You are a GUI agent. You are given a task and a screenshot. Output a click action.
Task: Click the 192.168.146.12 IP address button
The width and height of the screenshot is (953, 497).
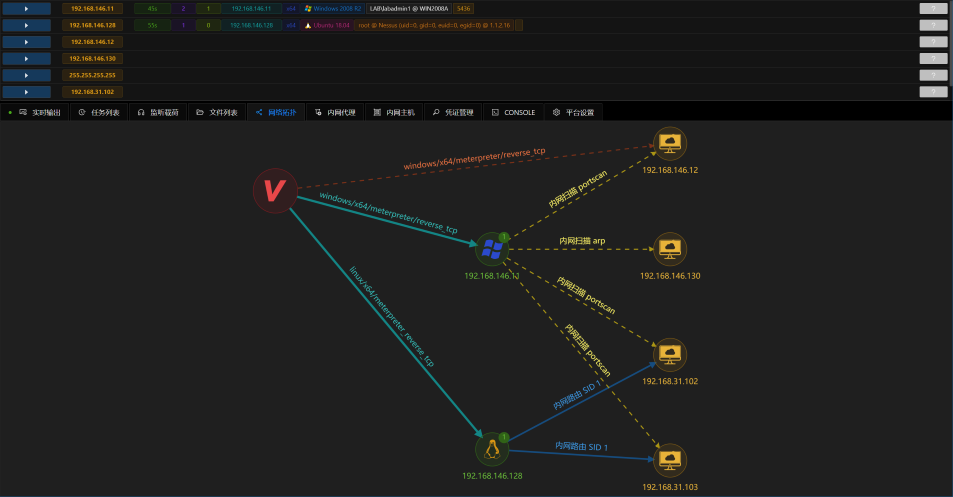pos(92,42)
